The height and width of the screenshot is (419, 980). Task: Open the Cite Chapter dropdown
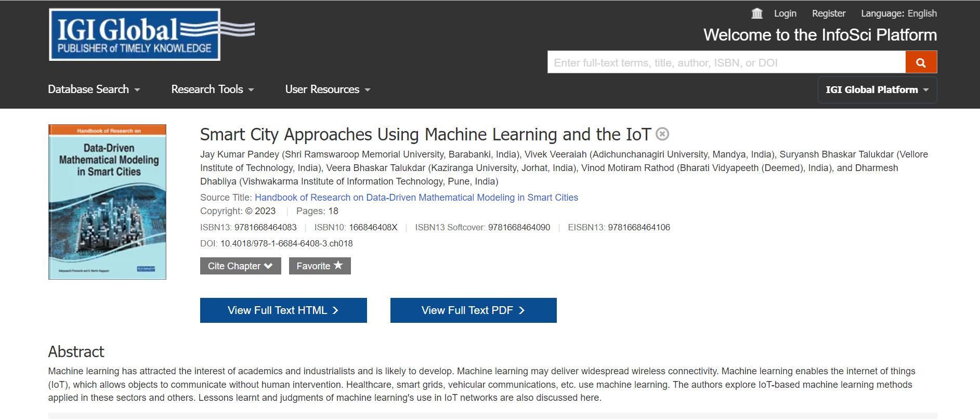click(240, 266)
